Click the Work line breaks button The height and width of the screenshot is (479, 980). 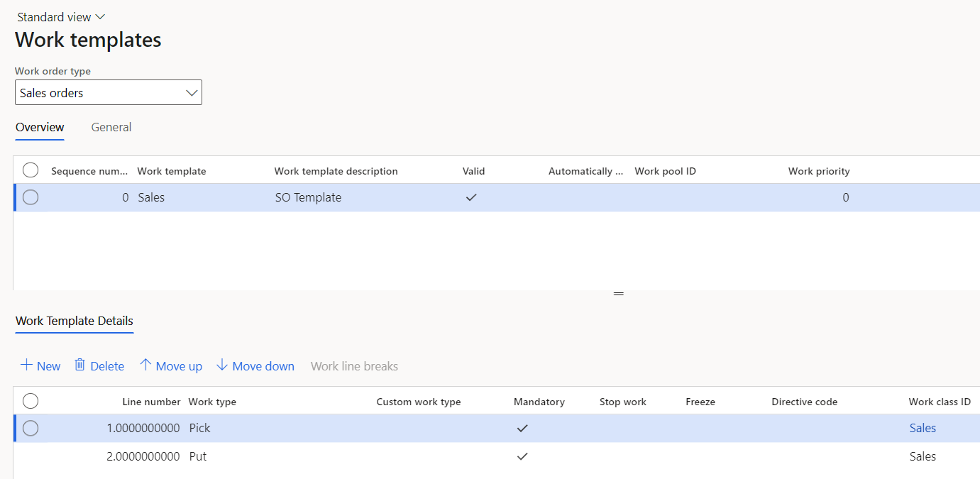tap(354, 366)
